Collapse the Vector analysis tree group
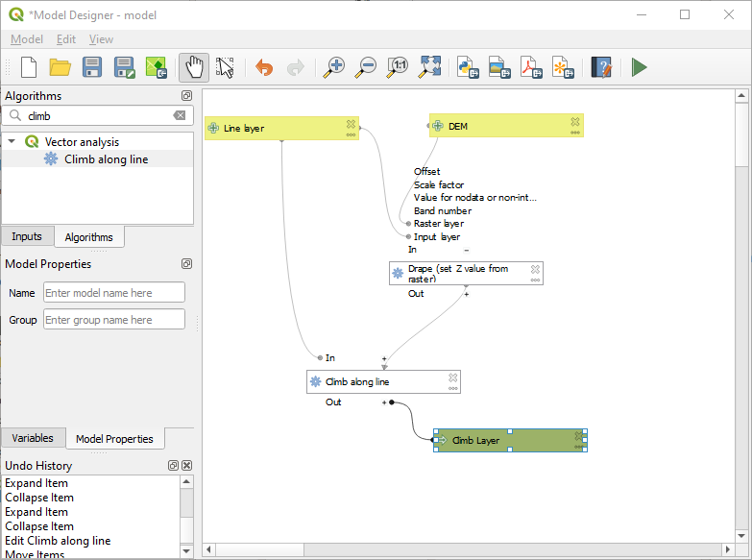Screen dimensions: 752x560 click(x=12, y=142)
